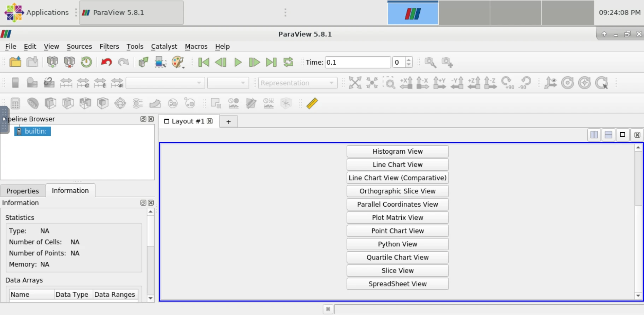Viewport: 644px width, 315px height.
Task: Click the Redo arrow icon
Action: tap(123, 62)
